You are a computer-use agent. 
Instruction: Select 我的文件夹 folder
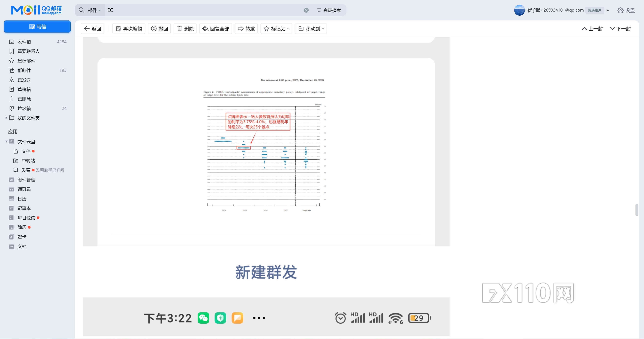[x=29, y=118]
